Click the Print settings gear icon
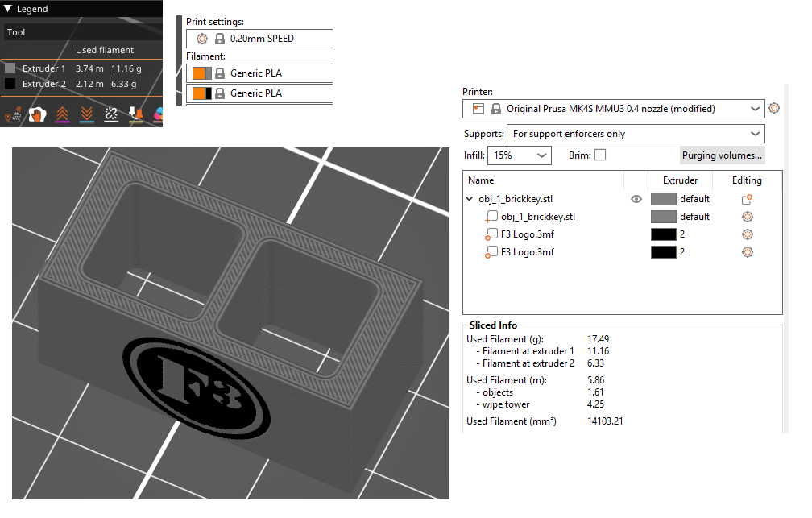 pos(202,39)
